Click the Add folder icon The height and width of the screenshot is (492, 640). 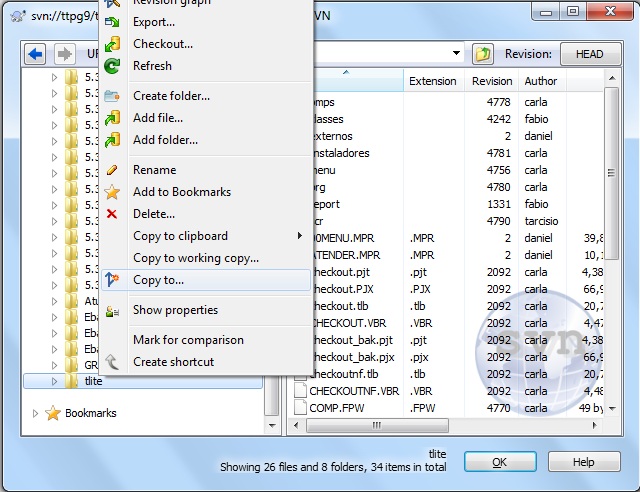point(112,140)
